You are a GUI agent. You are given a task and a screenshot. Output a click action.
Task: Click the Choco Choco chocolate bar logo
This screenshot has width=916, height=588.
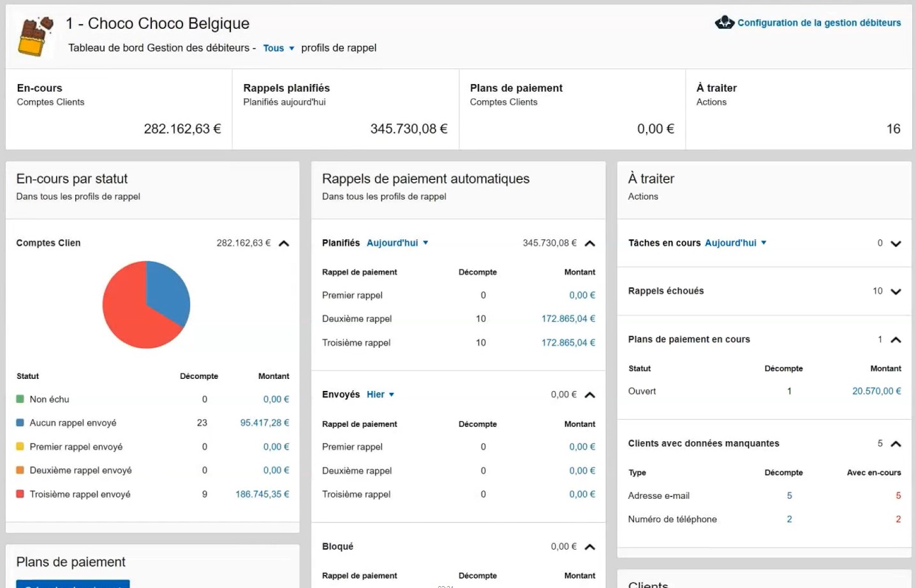35,36
